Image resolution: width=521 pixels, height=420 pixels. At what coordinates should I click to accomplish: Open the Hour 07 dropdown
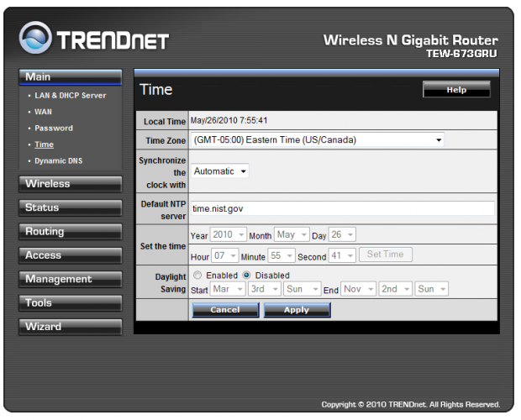[224, 255]
